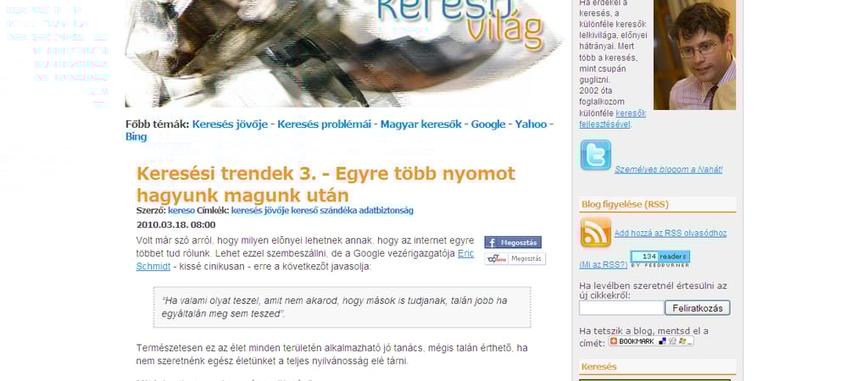
Task: Share post via iWiW Megosztás button
Action: (x=515, y=259)
